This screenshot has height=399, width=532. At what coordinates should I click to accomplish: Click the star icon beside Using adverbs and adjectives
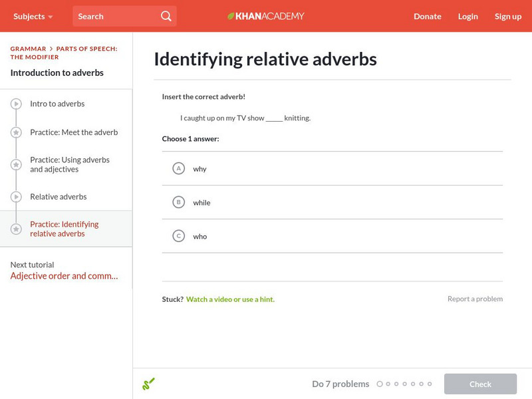[x=16, y=164]
